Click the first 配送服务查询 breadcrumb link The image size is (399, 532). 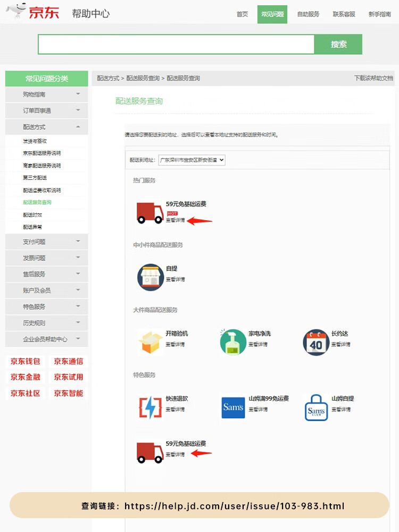143,78
